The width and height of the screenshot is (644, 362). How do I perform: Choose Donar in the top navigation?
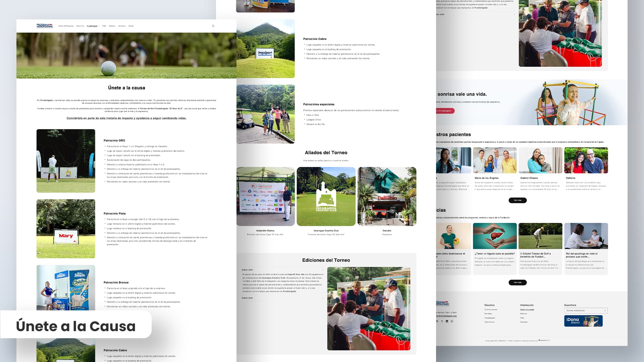131,26
